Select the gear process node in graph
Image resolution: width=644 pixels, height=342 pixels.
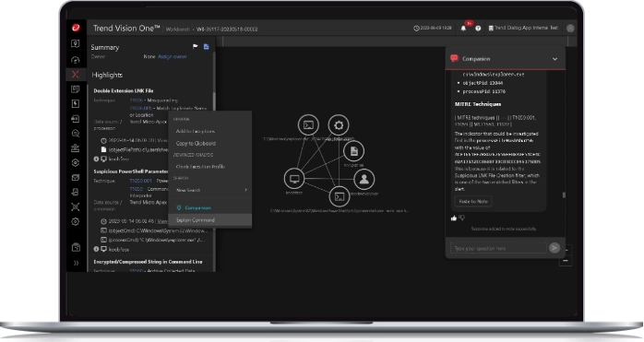(x=339, y=125)
